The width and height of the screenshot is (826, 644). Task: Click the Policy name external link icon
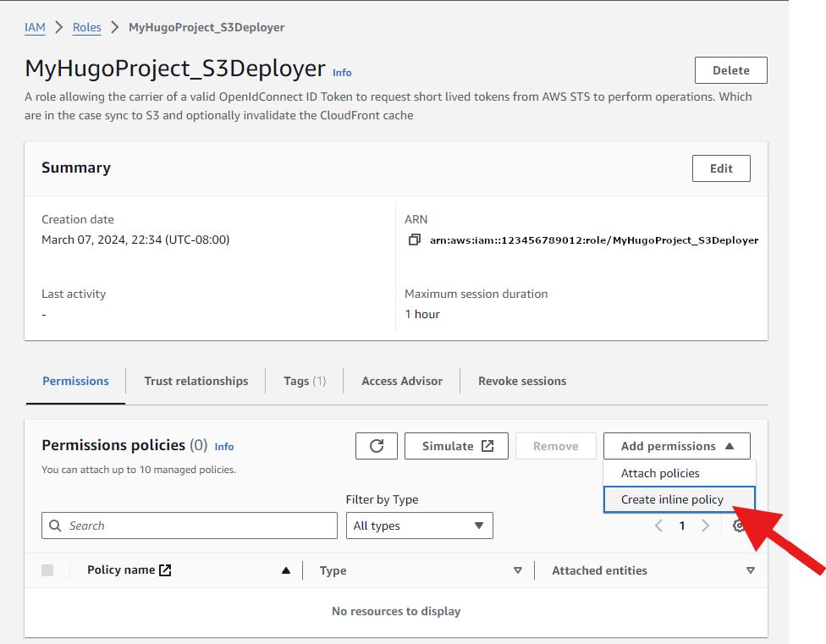coord(165,570)
